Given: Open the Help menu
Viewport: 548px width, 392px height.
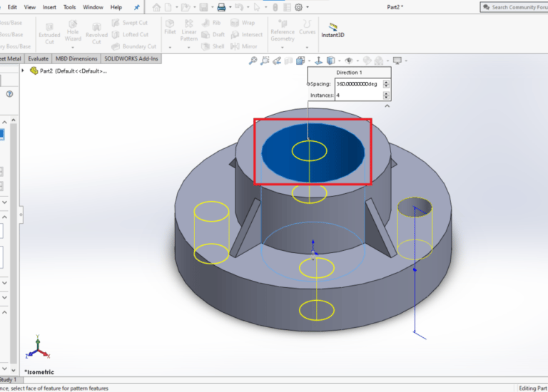Looking at the screenshot, I should tap(116, 7).
